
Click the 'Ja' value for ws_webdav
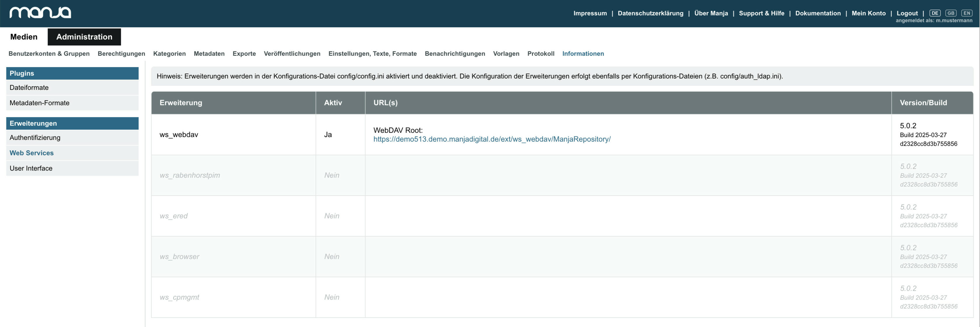[328, 135]
